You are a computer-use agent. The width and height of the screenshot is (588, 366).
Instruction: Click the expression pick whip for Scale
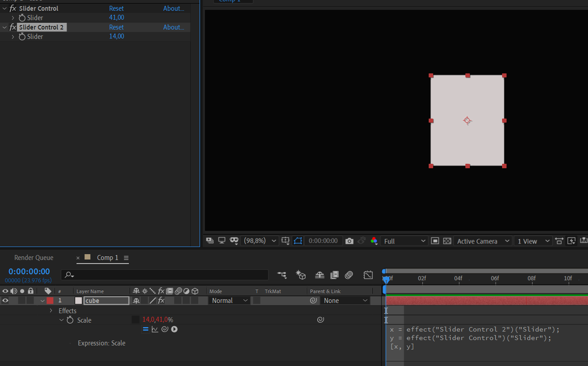[165, 329]
